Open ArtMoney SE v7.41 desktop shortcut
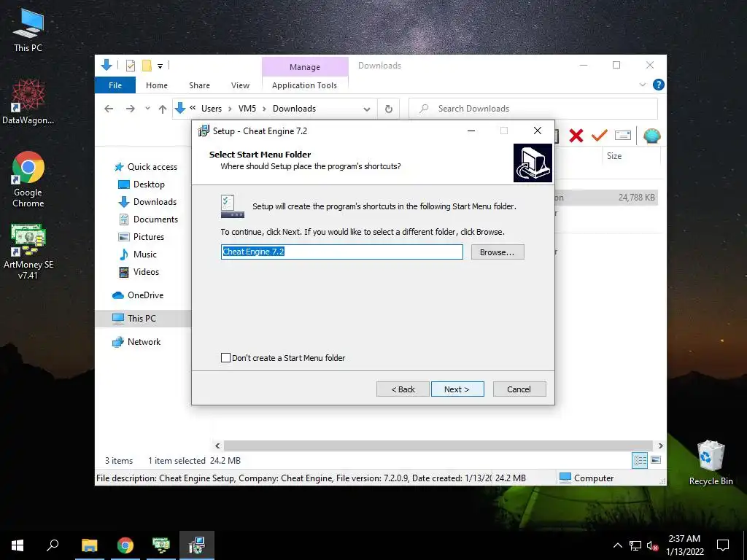This screenshot has width=747, height=560. [x=28, y=252]
